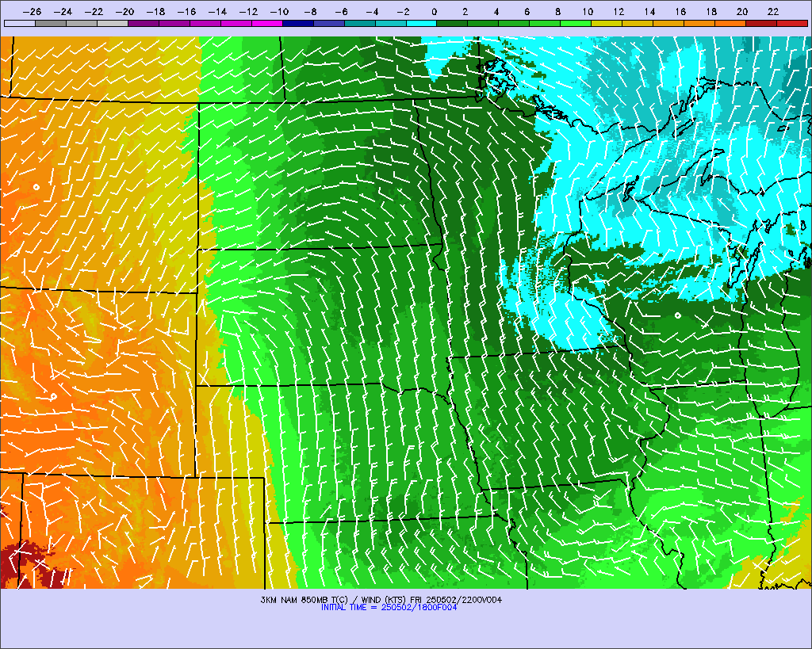Click the "10" legend label

[x=588, y=11]
